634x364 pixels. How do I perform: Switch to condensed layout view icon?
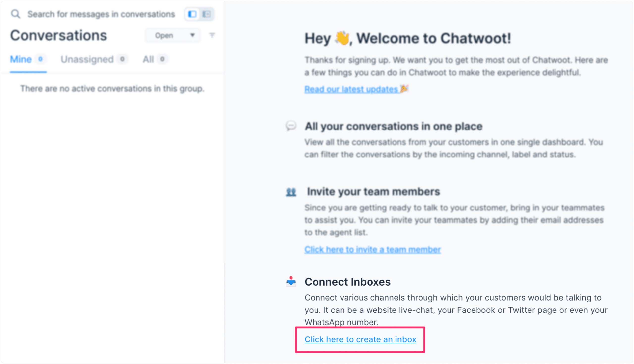point(192,14)
